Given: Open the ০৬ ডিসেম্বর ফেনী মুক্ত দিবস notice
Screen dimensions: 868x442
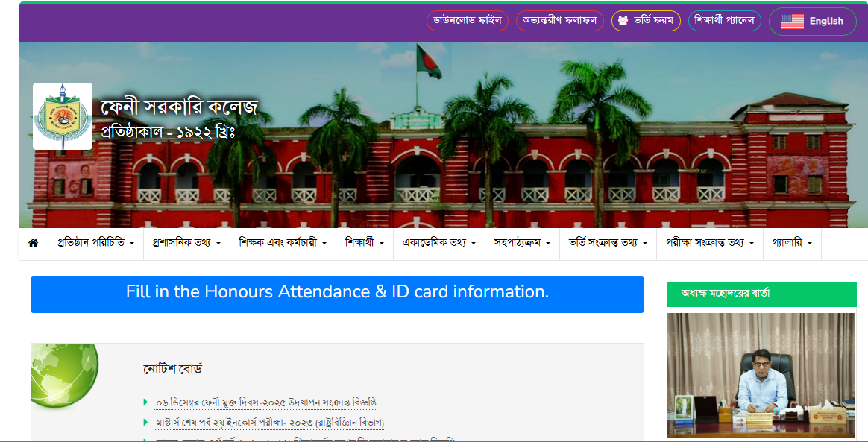Looking at the screenshot, I should [x=266, y=402].
